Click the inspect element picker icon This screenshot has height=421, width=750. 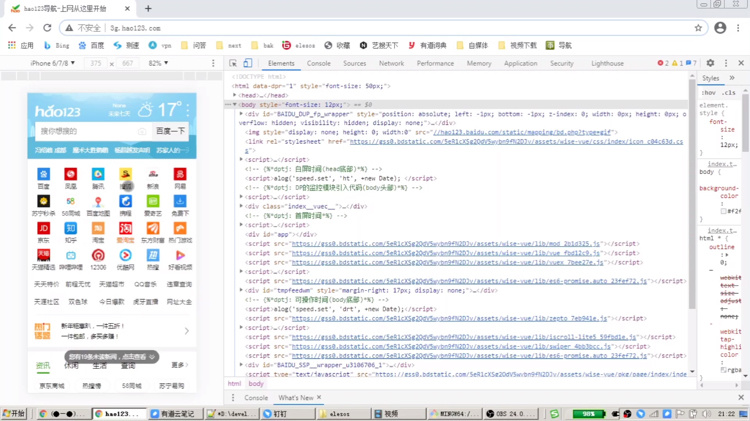[233, 63]
